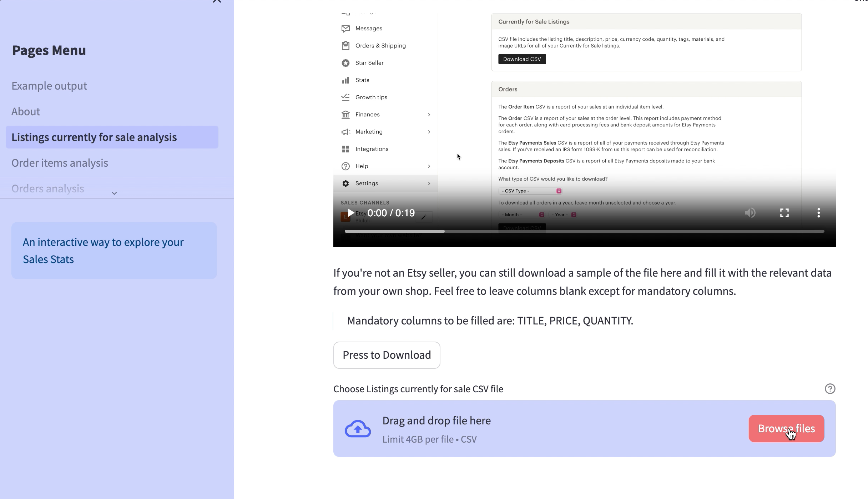Click the Growth tips icon
This screenshot has width=868, height=499.
click(x=345, y=97)
